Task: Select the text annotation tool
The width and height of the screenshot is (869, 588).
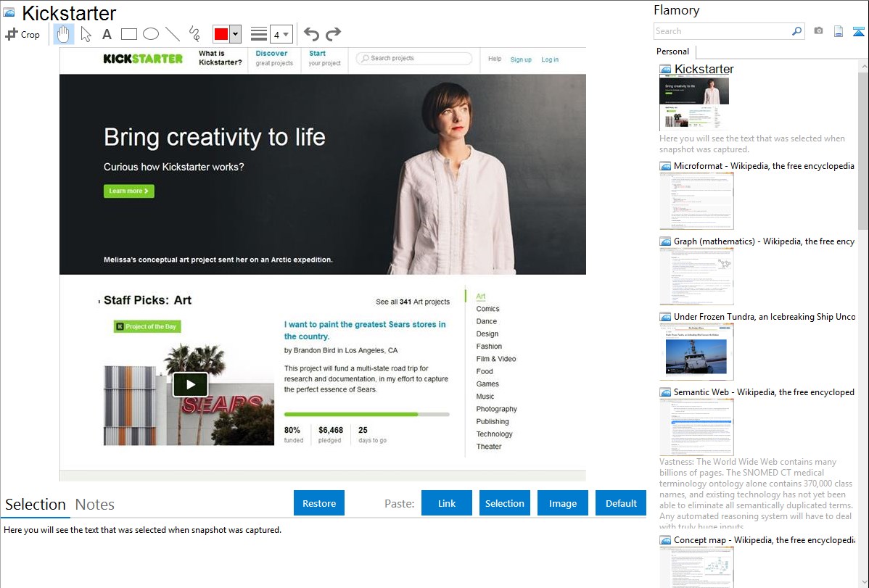Action: coord(107,34)
